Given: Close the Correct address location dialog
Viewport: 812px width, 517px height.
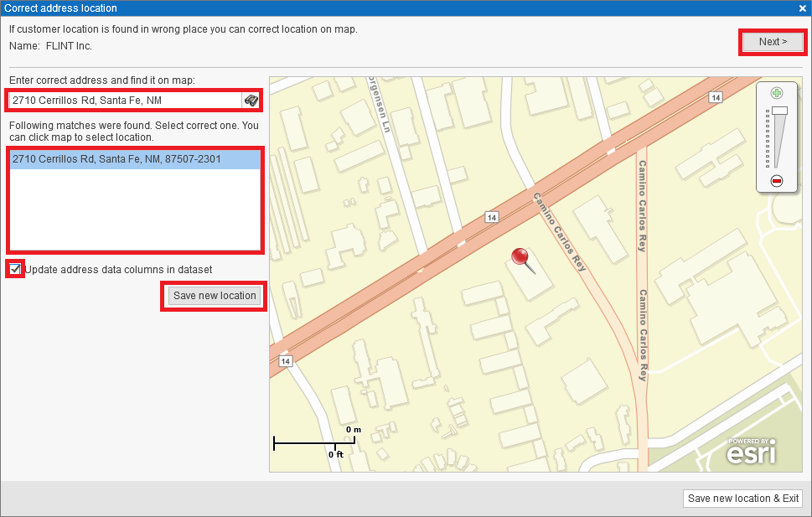Looking at the screenshot, I should (802, 8).
